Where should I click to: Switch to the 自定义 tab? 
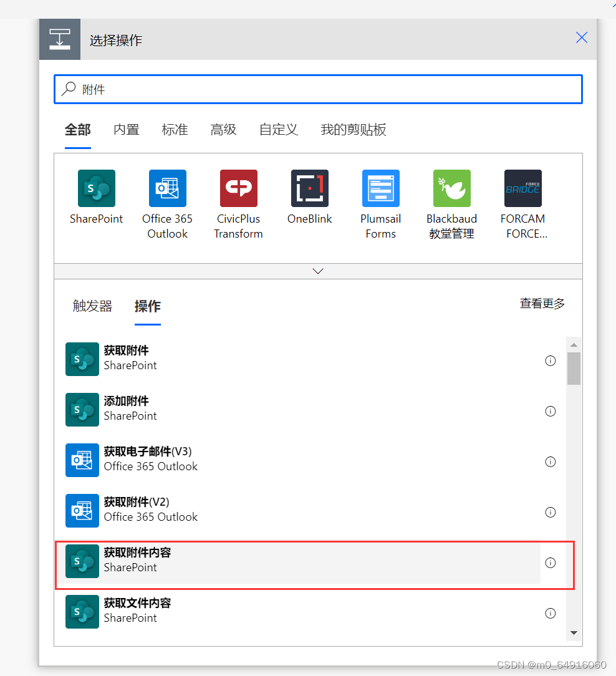click(279, 129)
